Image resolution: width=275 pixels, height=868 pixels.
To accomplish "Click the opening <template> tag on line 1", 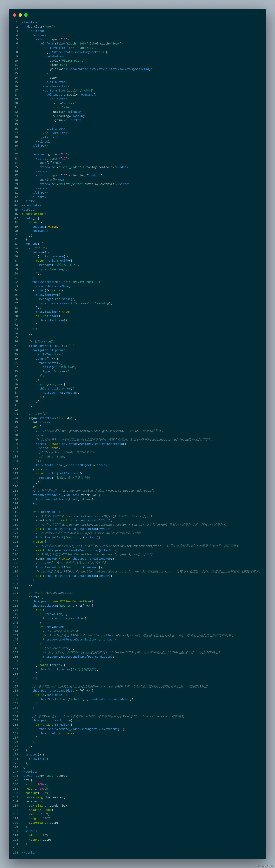I will pos(31,22).
